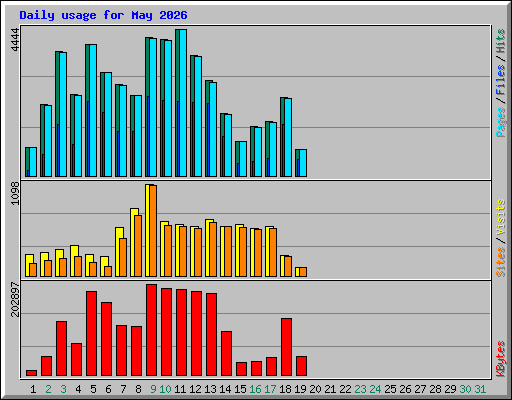Click day 2 on the x-axis
Viewport: 512px width, 400px height.
(x=48, y=389)
